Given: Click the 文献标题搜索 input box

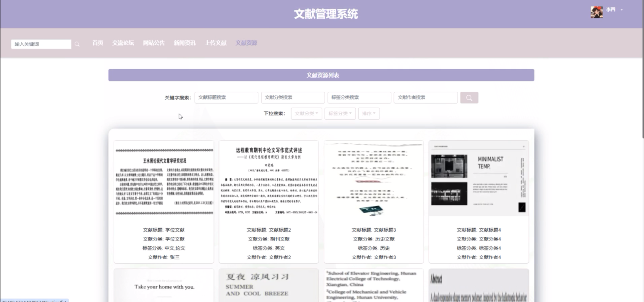Looking at the screenshot, I should (226, 98).
